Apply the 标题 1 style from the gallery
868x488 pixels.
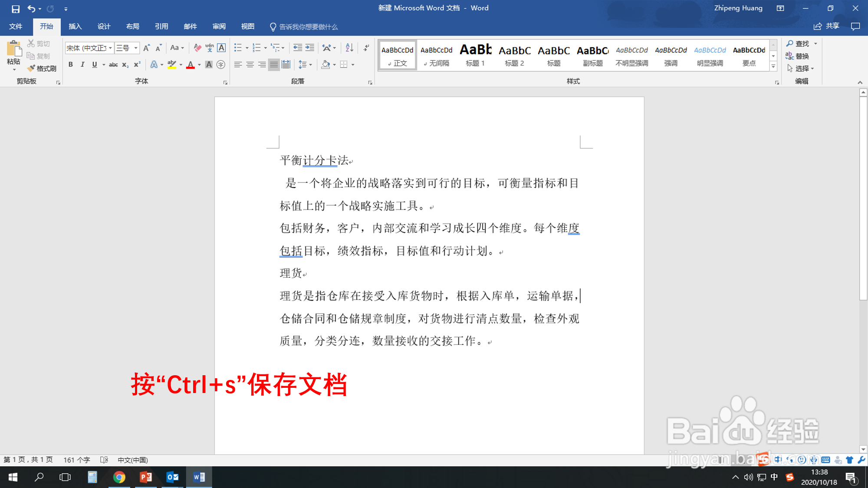[475, 55]
